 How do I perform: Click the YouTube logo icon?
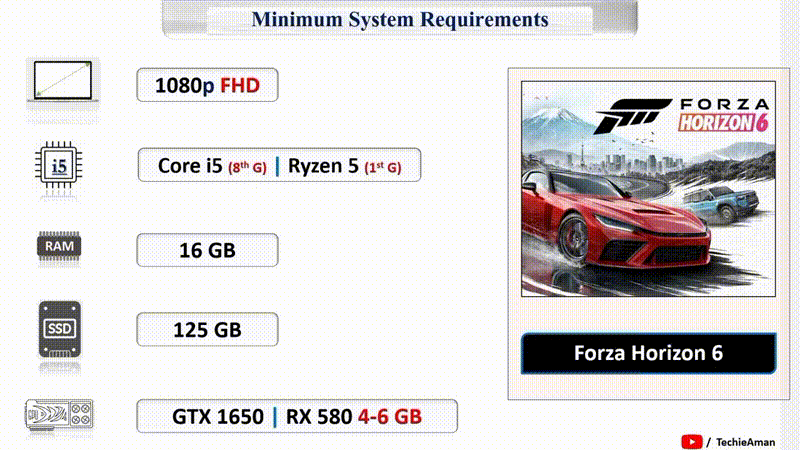(691, 442)
